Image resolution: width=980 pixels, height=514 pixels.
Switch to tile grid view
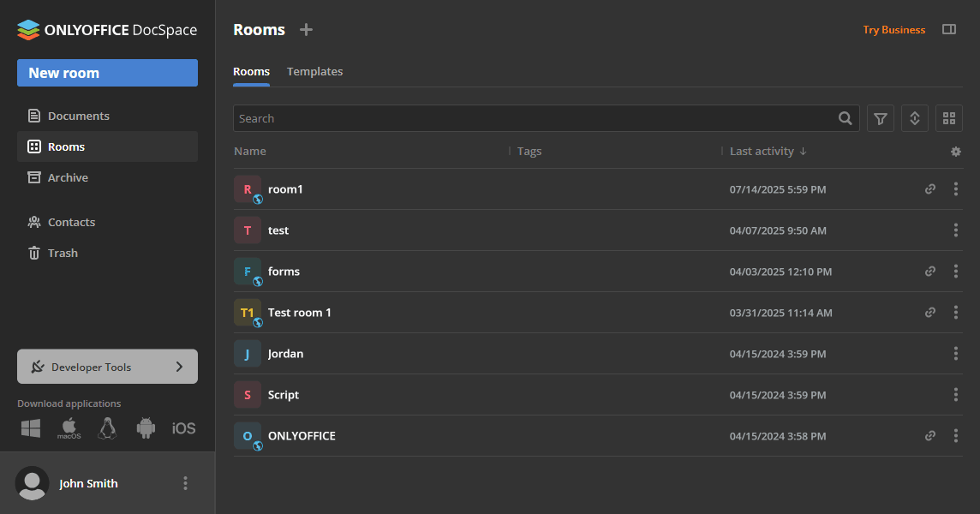[949, 118]
